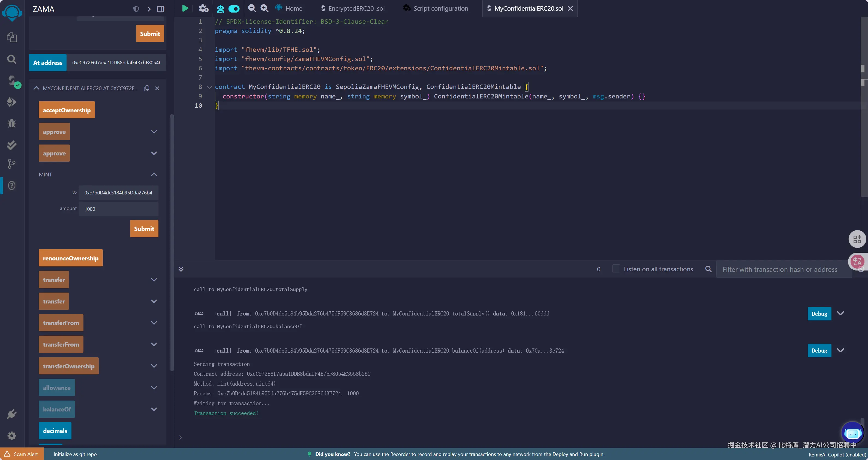
Task: Expand the transferOwnership function parameters
Action: pos(154,366)
